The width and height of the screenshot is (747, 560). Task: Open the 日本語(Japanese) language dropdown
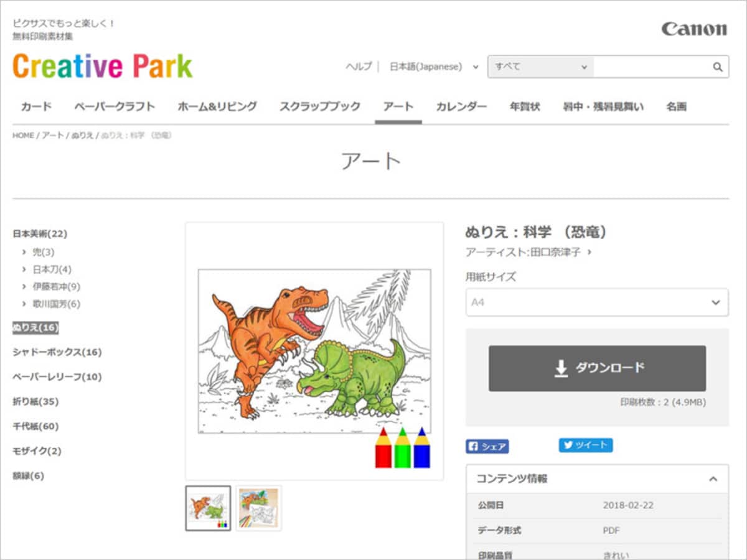point(434,67)
